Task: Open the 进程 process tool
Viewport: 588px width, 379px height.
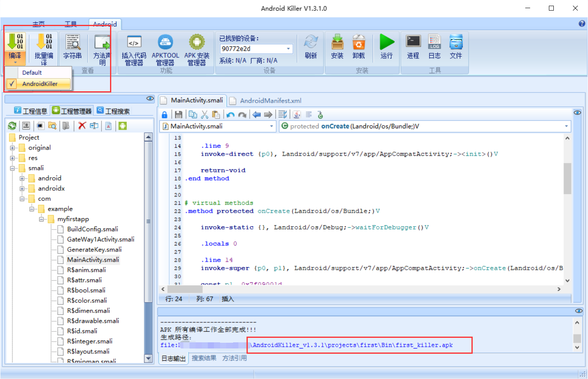Action: 413,47
